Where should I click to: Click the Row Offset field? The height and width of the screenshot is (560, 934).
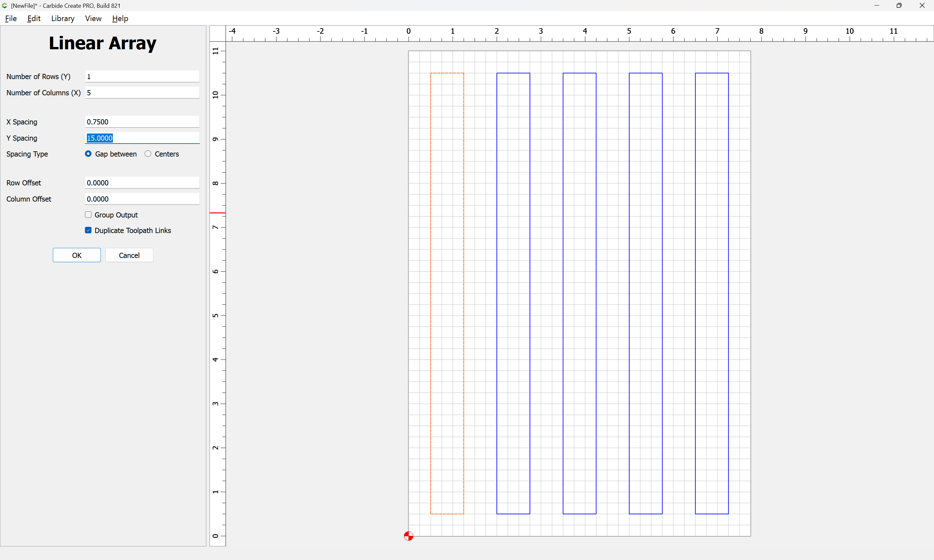(x=142, y=183)
